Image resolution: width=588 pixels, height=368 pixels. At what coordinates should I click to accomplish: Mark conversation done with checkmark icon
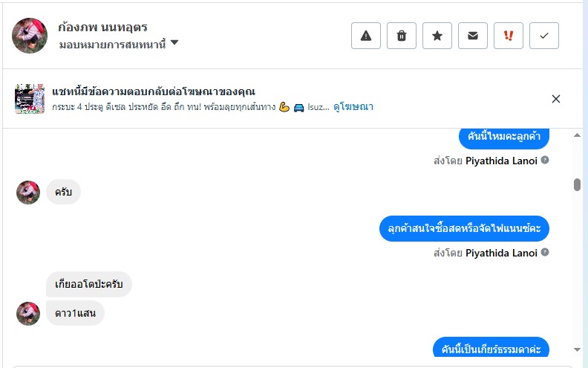544,36
